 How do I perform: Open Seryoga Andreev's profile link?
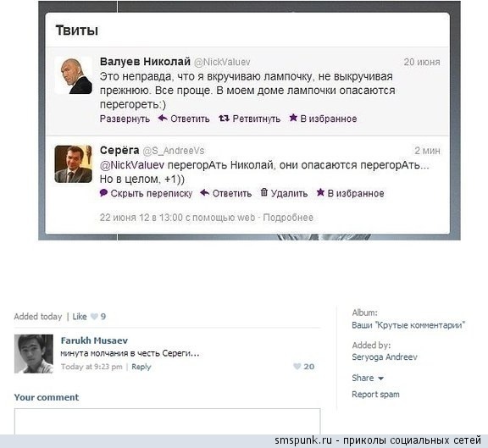point(385,357)
